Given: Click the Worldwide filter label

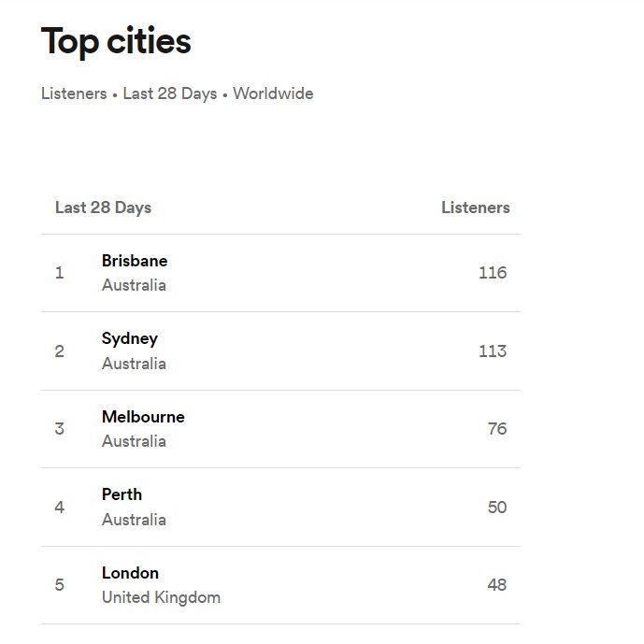Looking at the screenshot, I should (x=273, y=93).
